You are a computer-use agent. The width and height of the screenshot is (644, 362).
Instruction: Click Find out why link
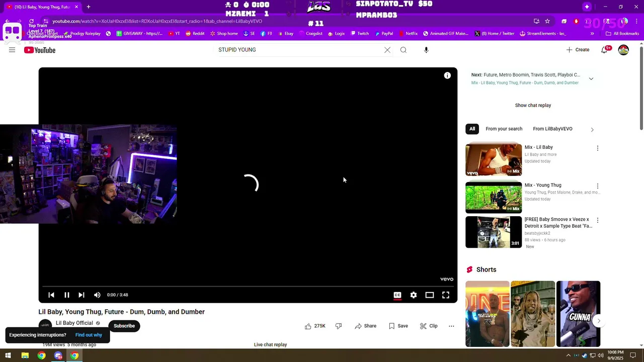pyautogui.click(x=89, y=335)
